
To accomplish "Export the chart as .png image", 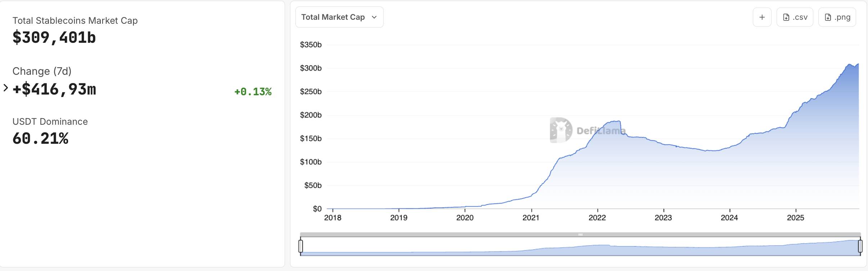I will pos(837,17).
